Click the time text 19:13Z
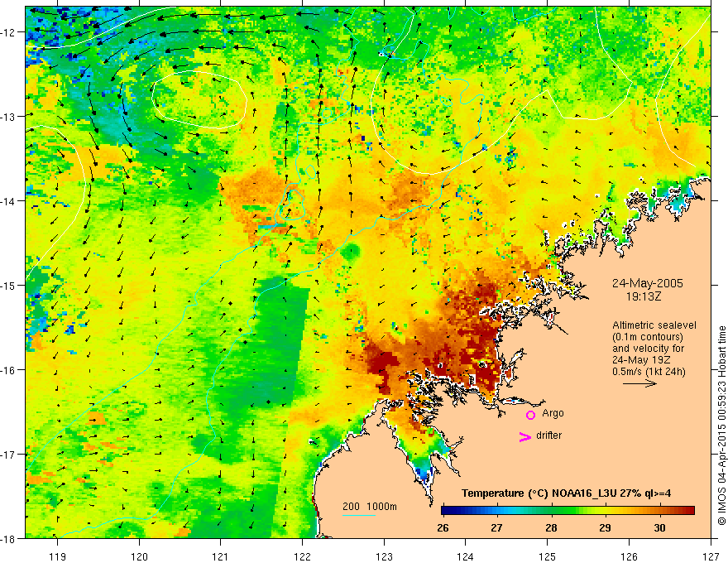Viewport: 728px width, 563px height. point(644,296)
